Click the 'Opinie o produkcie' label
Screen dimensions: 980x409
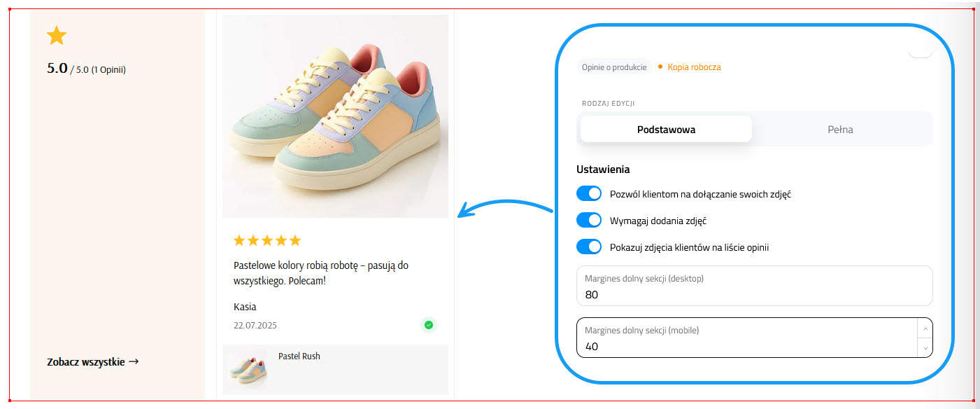[x=614, y=67]
